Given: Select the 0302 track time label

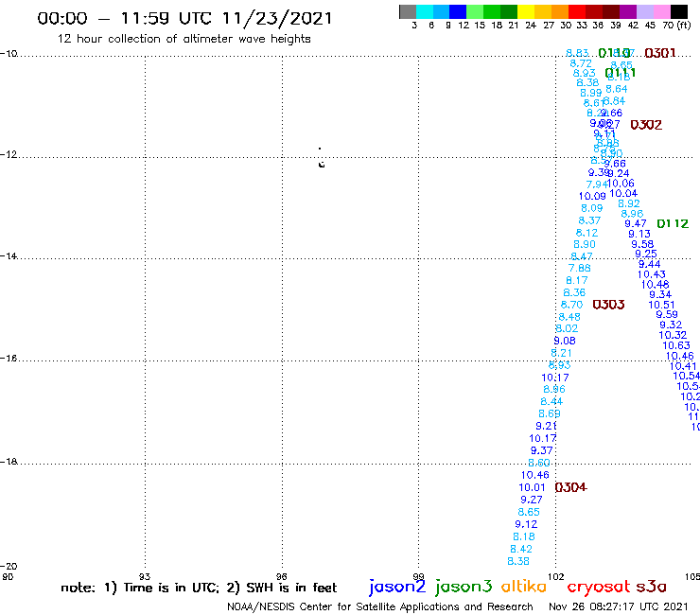Looking at the screenshot, I should pyautogui.click(x=646, y=125).
